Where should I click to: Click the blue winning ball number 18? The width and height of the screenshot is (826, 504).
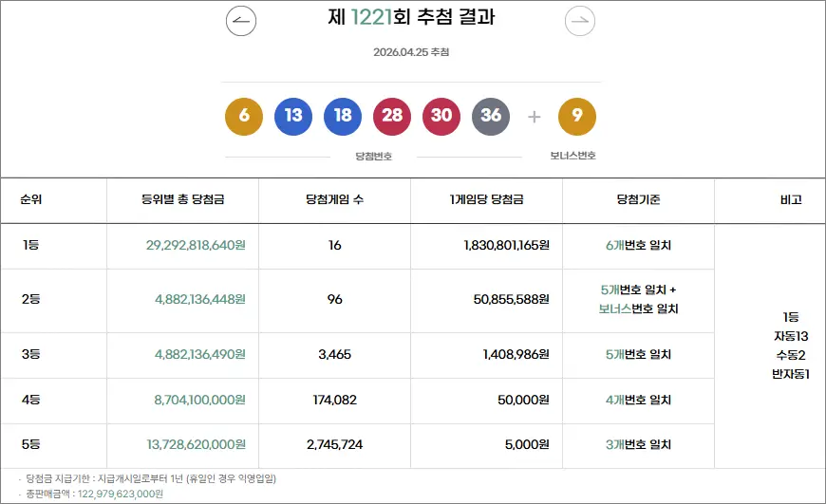pyautogui.click(x=343, y=117)
